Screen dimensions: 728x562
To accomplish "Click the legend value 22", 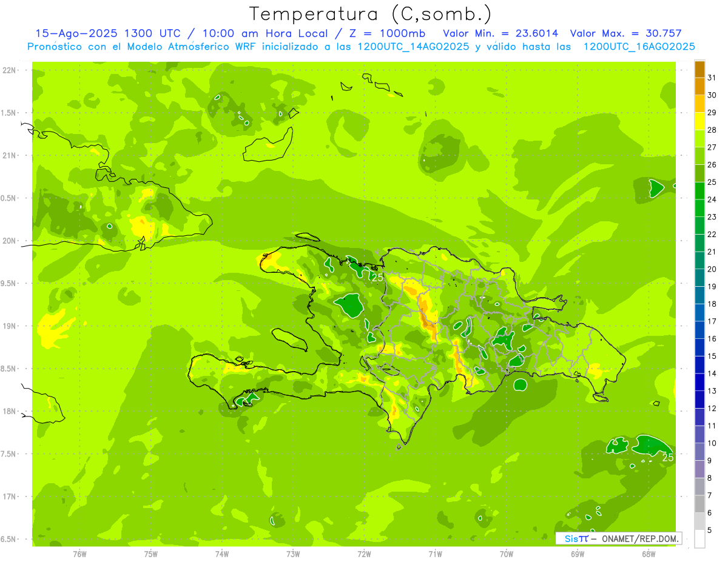I will pos(712,234).
